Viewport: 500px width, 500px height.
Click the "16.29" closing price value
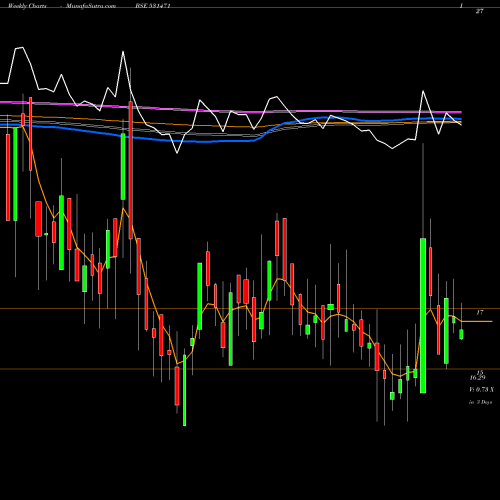477,378
